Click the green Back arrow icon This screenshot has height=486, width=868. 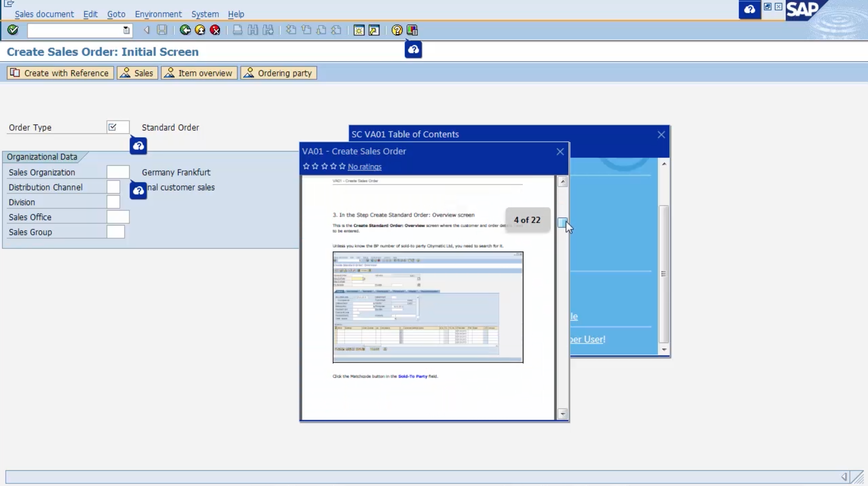pos(185,30)
